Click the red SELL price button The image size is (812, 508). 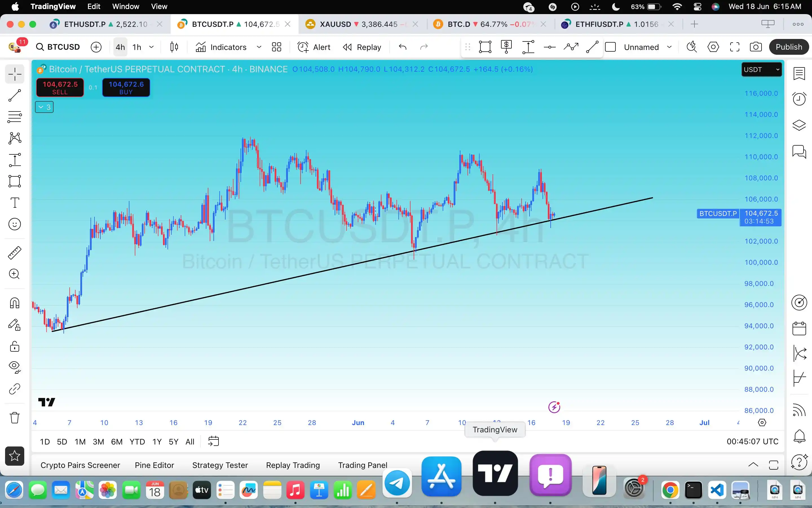click(60, 88)
